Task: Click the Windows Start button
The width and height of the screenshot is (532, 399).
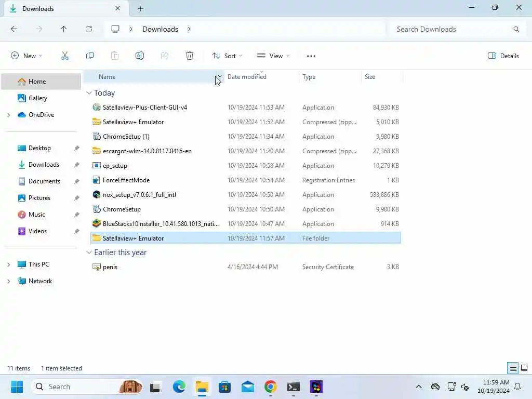Action: pos(17,387)
